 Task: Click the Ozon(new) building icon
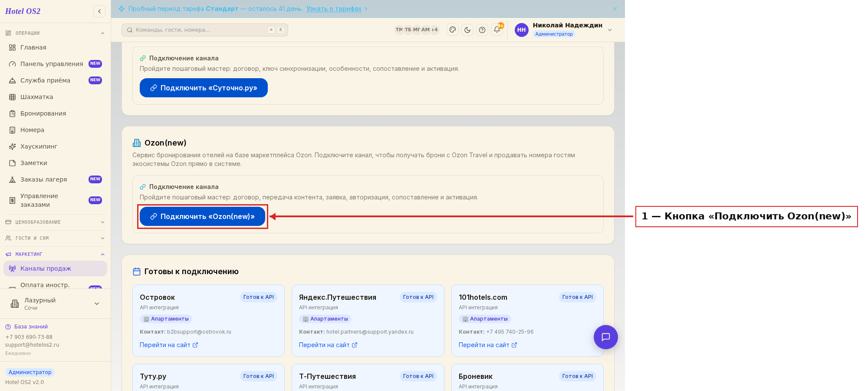coord(137,143)
